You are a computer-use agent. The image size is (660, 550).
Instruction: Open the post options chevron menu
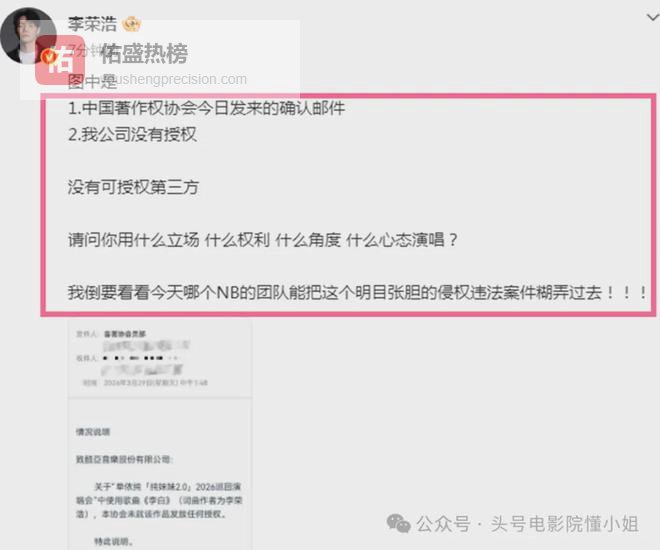653,18
